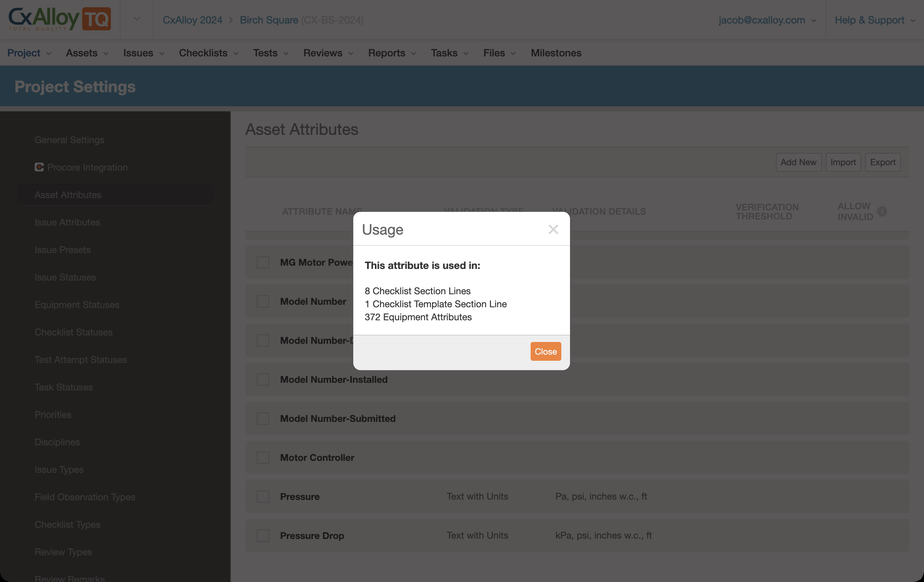
Task: Select Issue Statuses in sidebar
Action: click(x=65, y=277)
